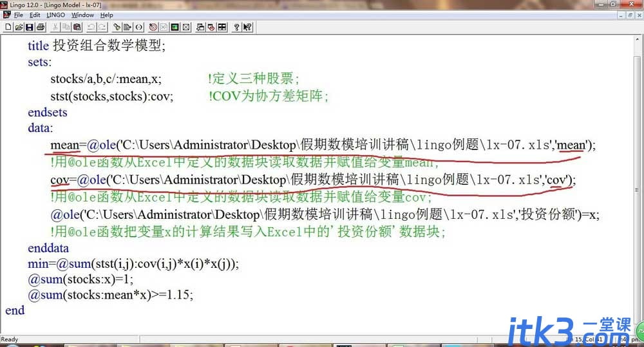Click the Lingo document icon beside File menu

(6, 15)
